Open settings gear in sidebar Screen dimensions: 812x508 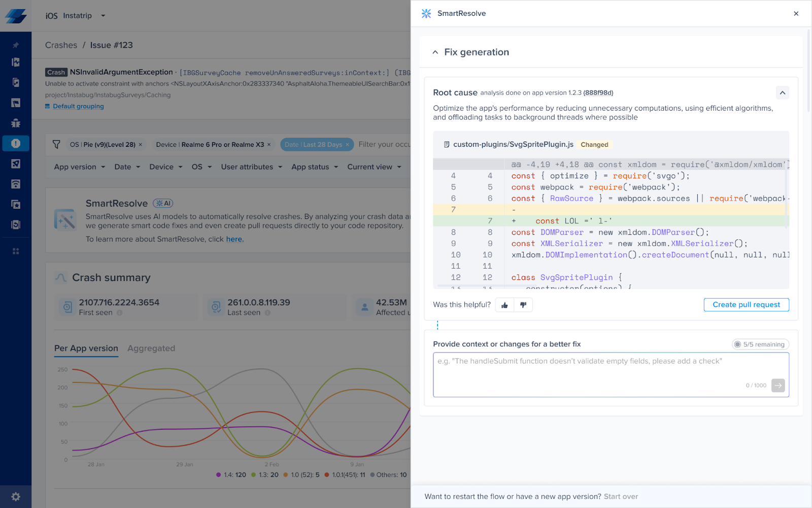point(16,497)
